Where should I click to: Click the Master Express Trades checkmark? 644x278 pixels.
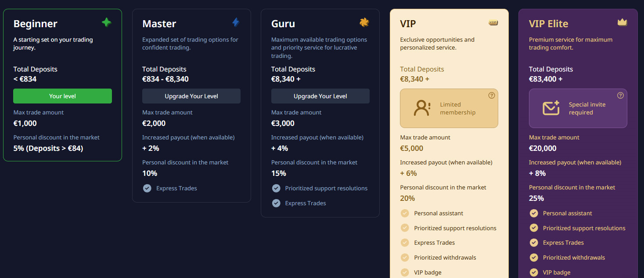147,188
